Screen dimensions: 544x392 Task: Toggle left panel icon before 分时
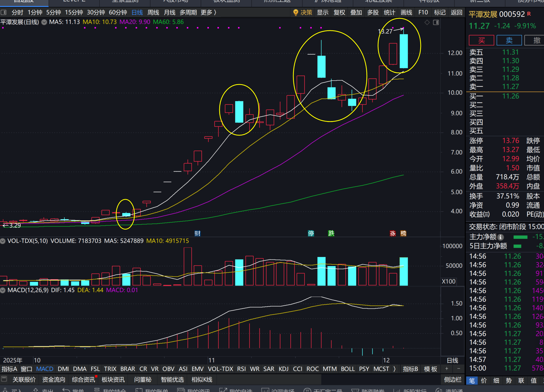[4, 13]
